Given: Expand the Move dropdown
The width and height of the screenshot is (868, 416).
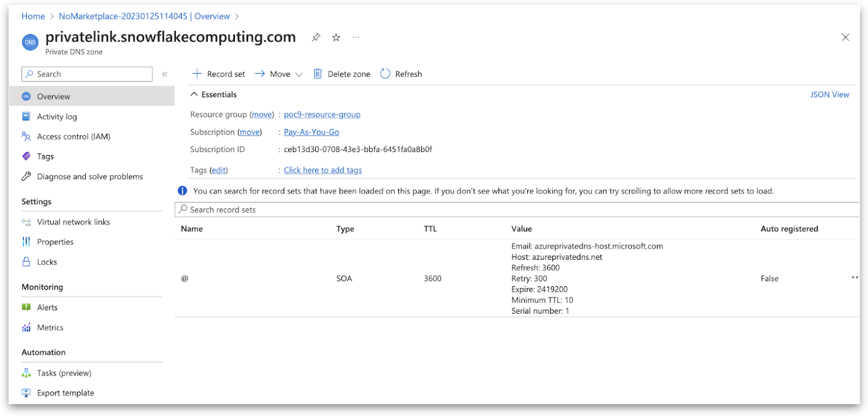Looking at the screenshot, I should pyautogui.click(x=298, y=74).
